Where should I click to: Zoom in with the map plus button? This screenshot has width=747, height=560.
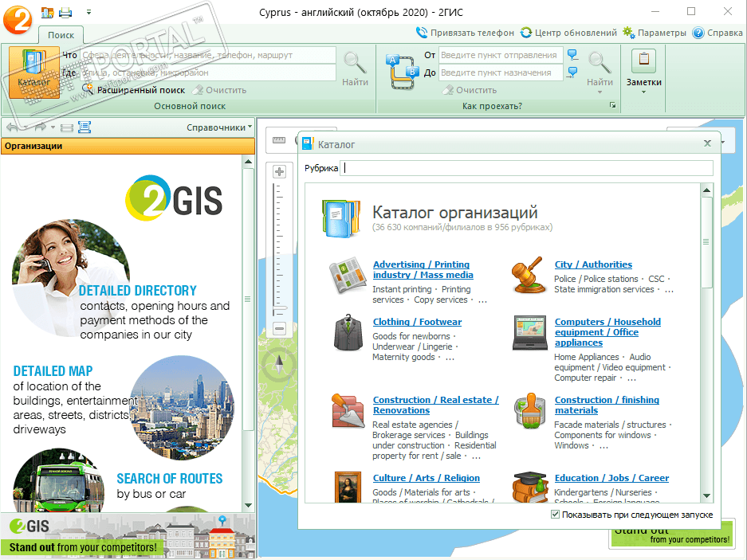tap(279, 171)
